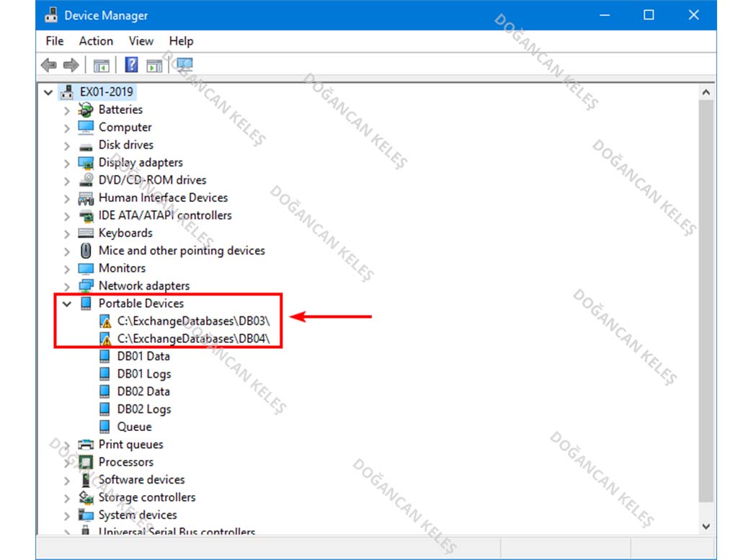Select the Human Interface Devices label
This screenshot has width=738, height=560.
(x=164, y=197)
